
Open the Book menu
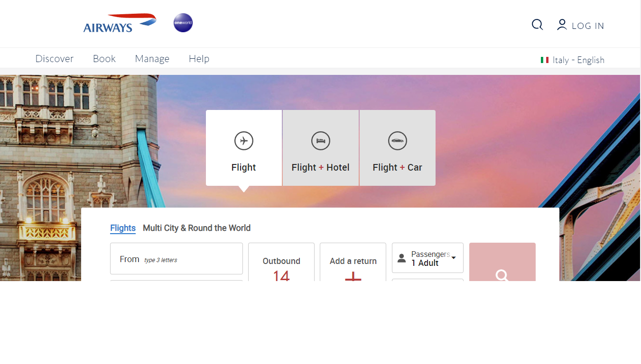coord(104,59)
